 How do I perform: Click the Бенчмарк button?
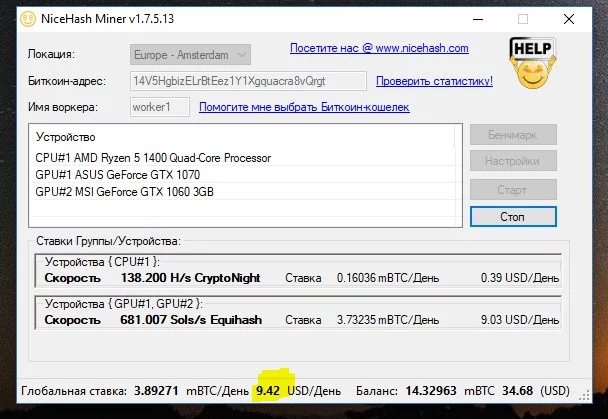(x=513, y=135)
